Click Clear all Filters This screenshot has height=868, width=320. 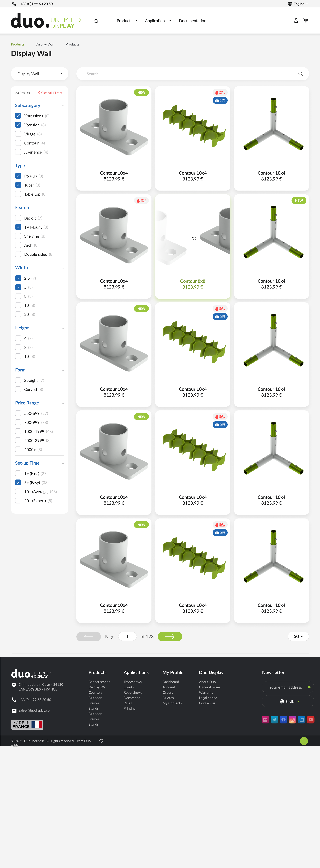tap(49, 93)
